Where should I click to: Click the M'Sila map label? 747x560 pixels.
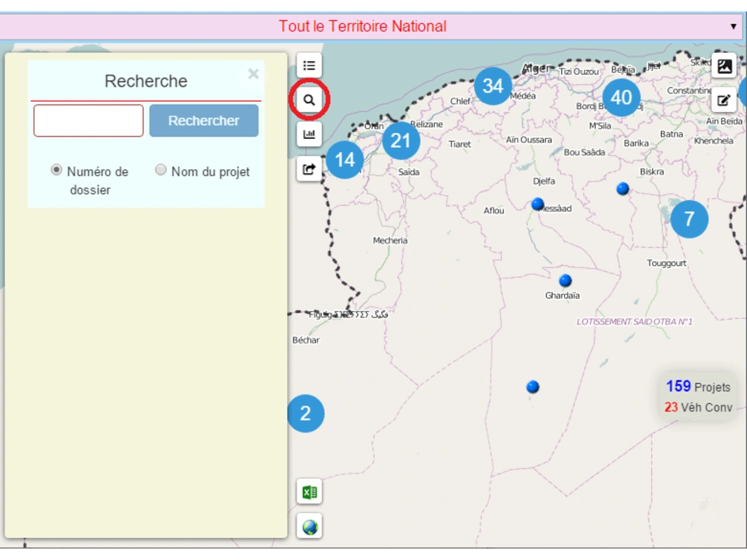coord(600,125)
